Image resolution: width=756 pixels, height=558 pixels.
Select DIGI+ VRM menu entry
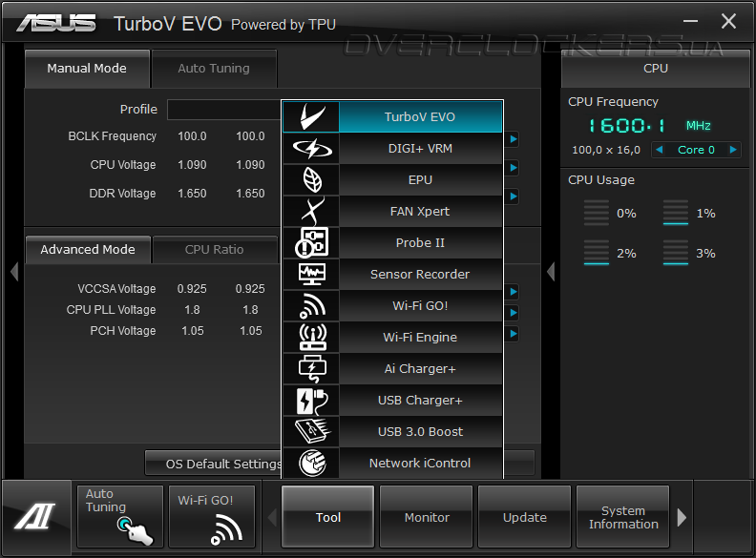tap(420, 149)
